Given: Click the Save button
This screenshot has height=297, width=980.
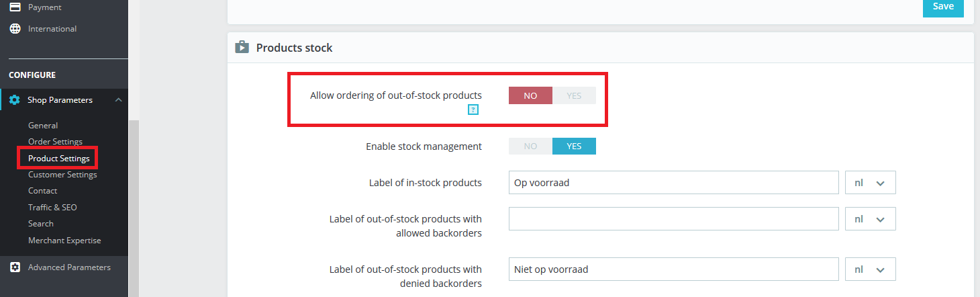Looking at the screenshot, I should 943,7.
